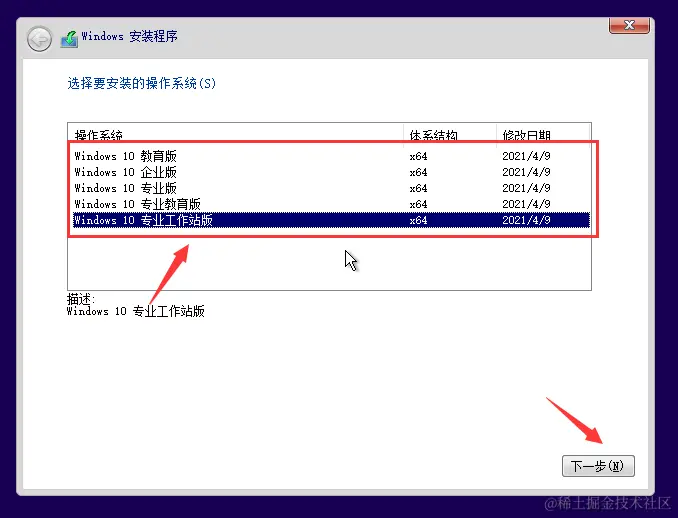Pick Windows 10 专业教育版 entry
The width and height of the screenshot is (678, 518).
click(x=331, y=204)
